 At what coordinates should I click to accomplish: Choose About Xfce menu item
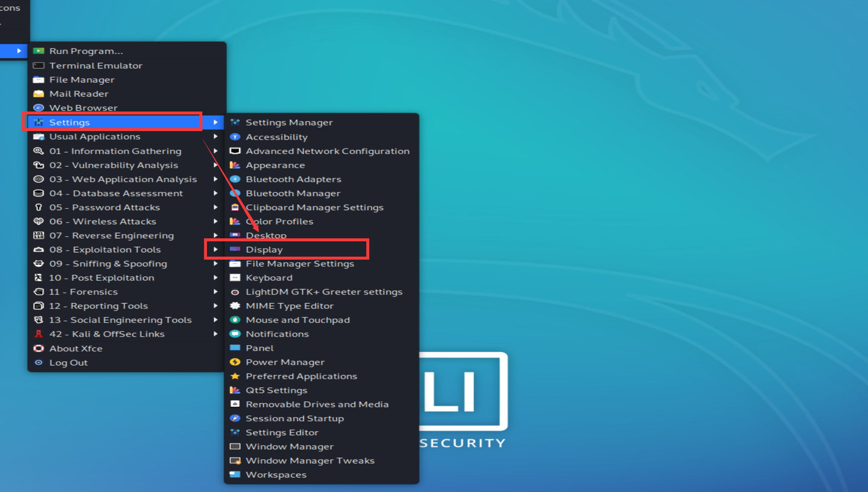coord(76,349)
